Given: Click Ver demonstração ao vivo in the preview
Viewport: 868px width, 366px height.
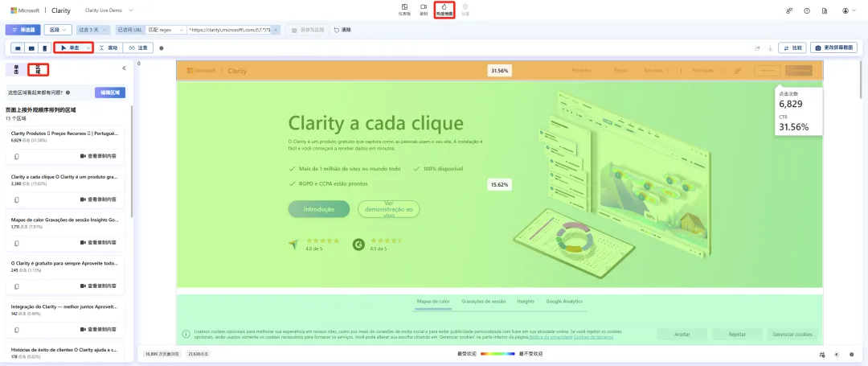Looking at the screenshot, I should [x=389, y=209].
